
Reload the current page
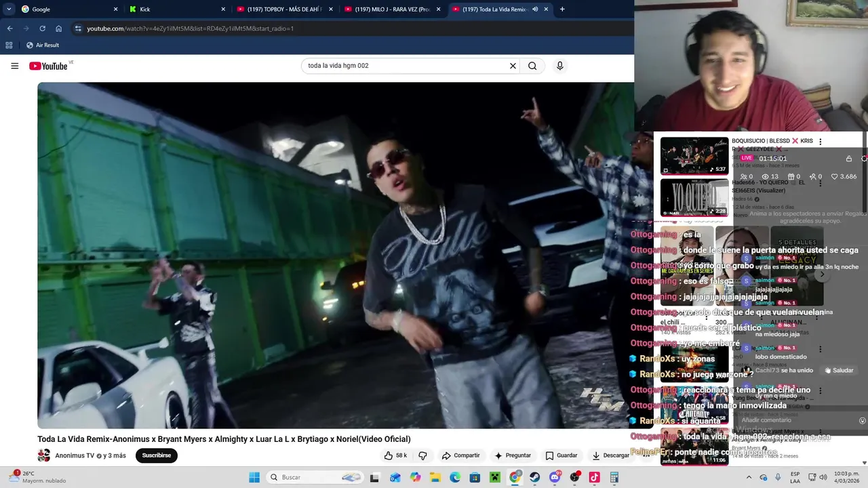point(42,28)
